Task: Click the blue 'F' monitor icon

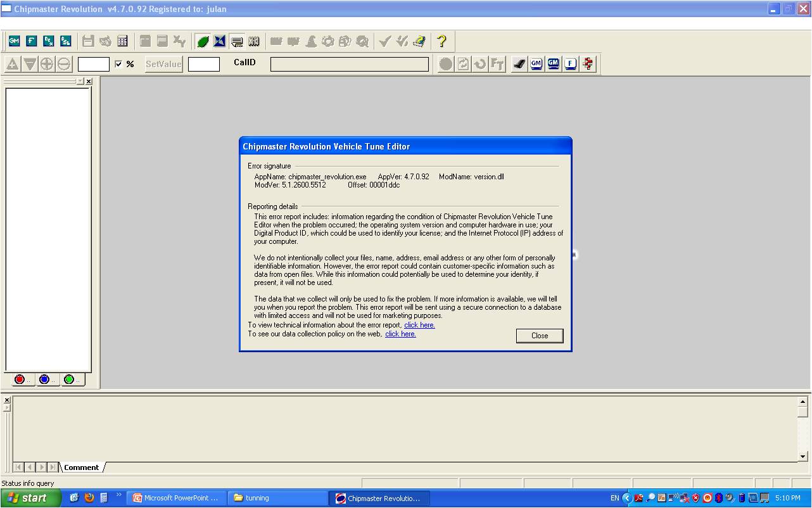Action: pos(571,63)
